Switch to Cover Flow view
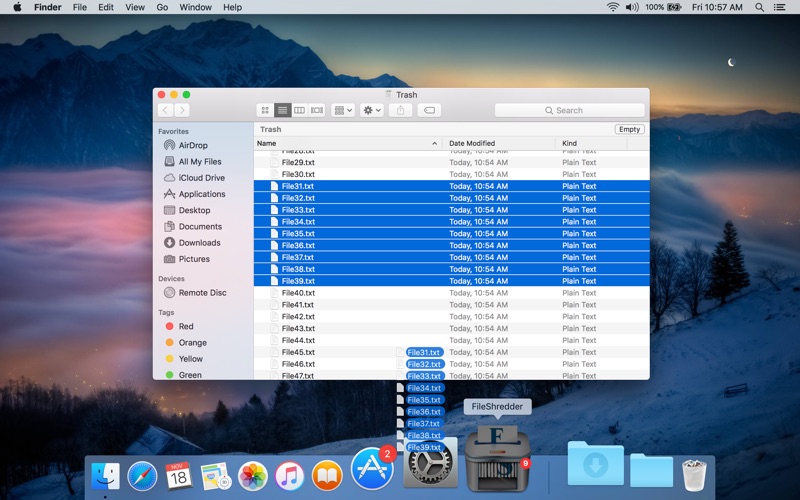This screenshot has width=800, height=500. pyautogui.click(x=317, y=110)
